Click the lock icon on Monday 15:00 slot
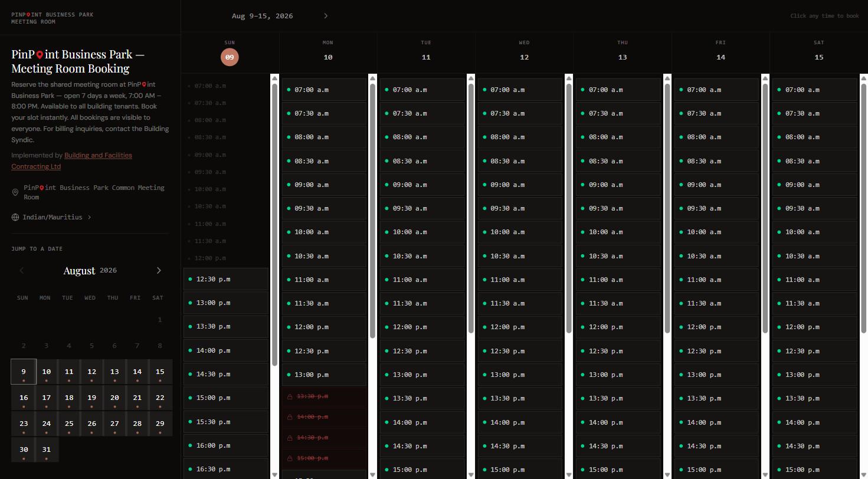The width and height of the screenshot is (868, 479). click(x=290, y=458)
